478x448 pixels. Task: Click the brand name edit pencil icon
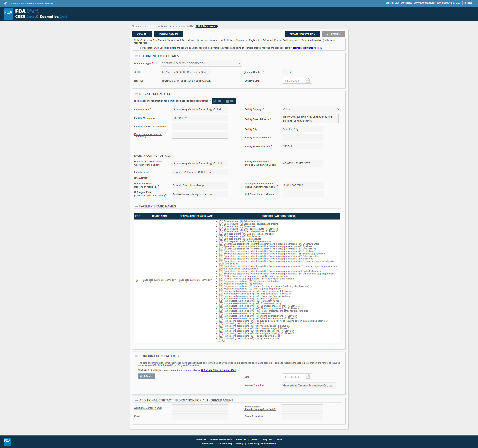pos(137,281)
